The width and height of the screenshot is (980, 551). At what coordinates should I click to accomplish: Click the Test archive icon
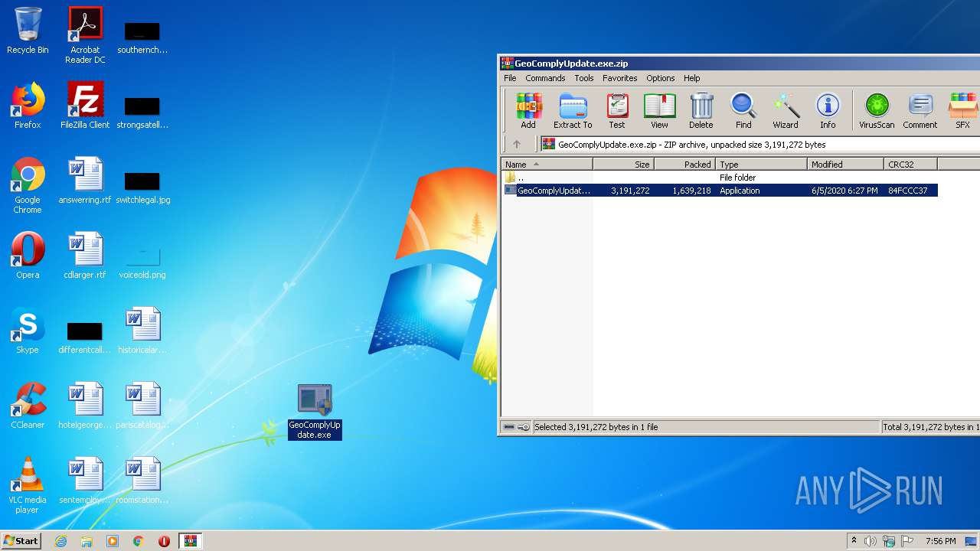point(617,111)
